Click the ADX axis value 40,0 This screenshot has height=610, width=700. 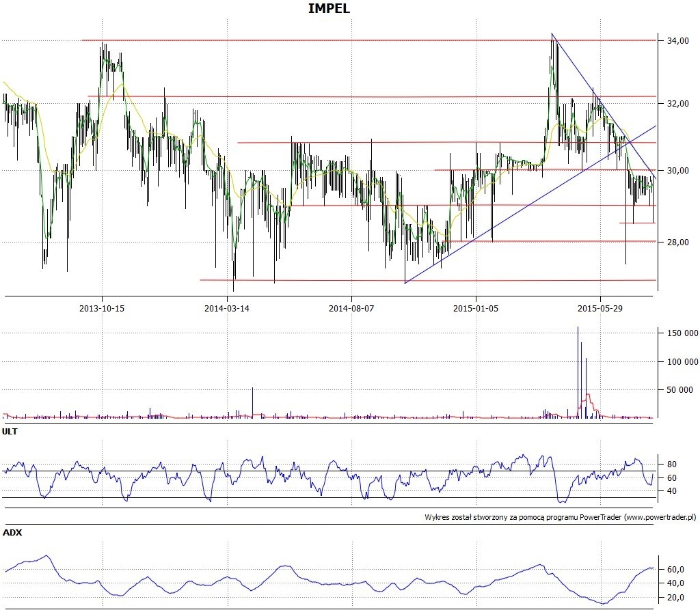(x=675, y=583)
